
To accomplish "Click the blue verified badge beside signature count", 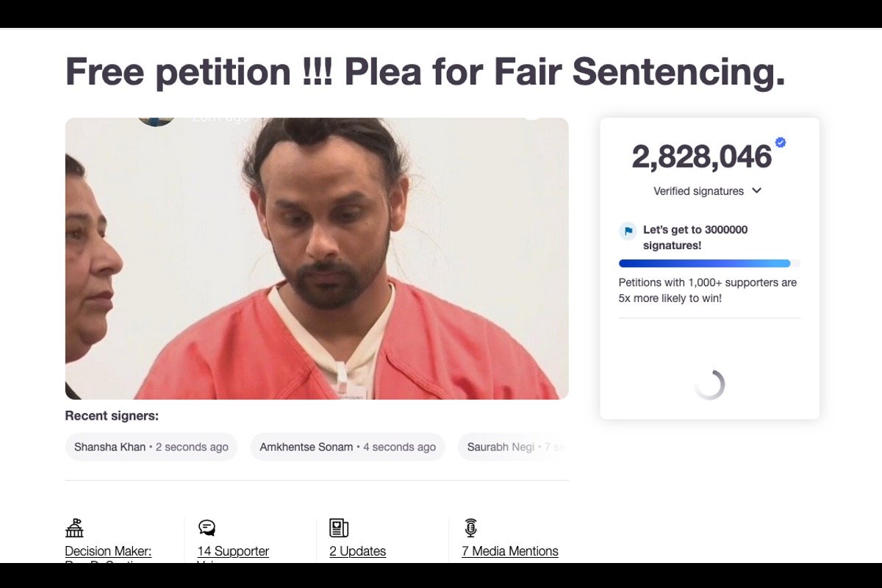I will coord(781,143).
